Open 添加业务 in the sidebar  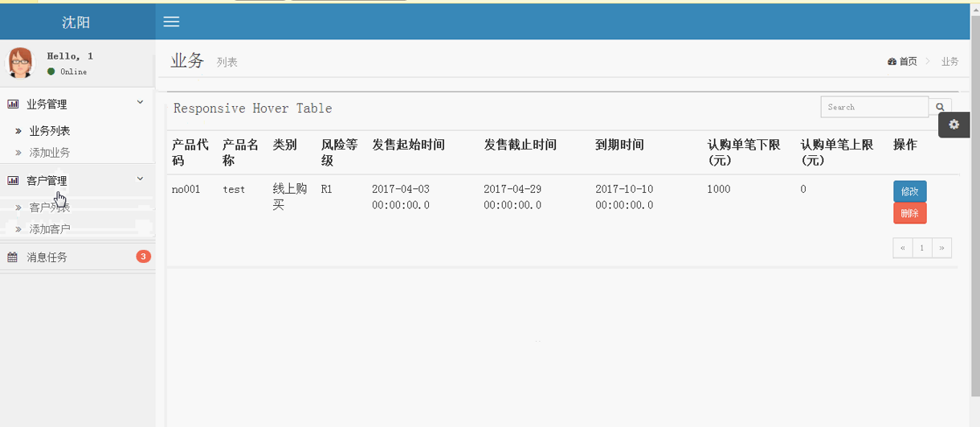[50, 153]
